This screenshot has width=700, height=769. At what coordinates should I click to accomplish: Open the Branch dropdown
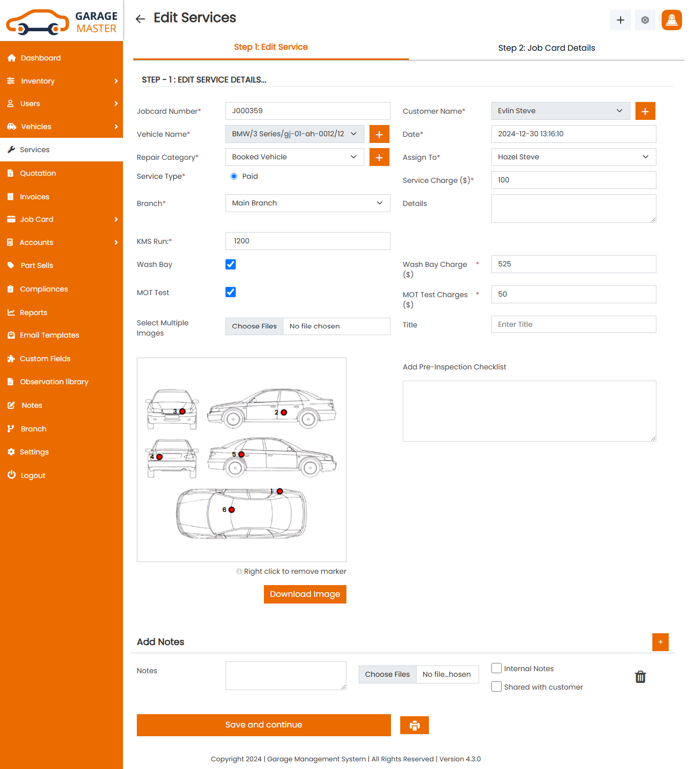point(307,203)
